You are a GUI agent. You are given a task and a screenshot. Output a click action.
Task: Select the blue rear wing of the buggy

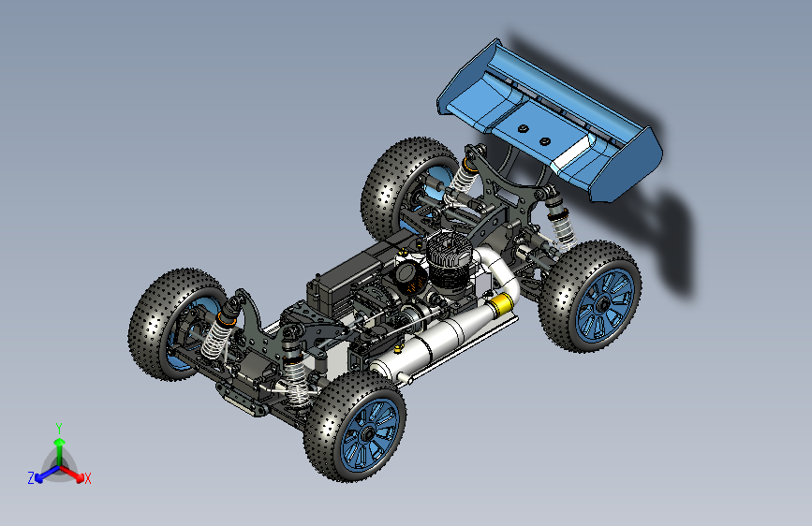click(549, 122)
